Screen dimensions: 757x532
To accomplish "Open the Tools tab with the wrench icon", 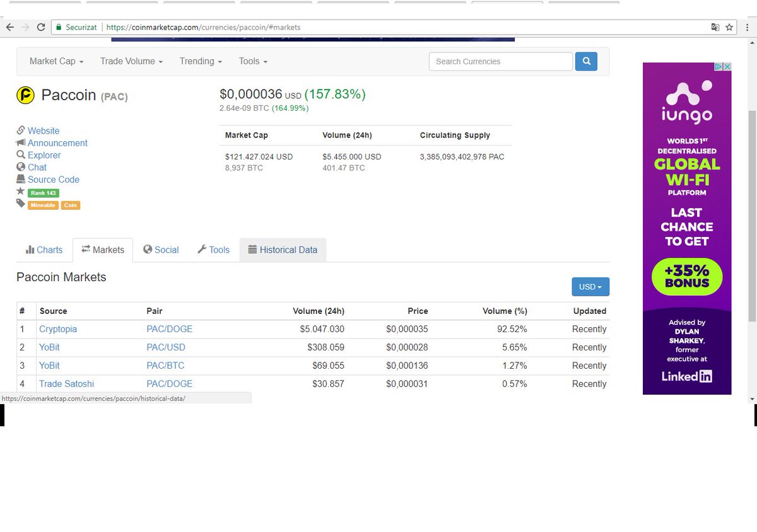I will [213, 250].
